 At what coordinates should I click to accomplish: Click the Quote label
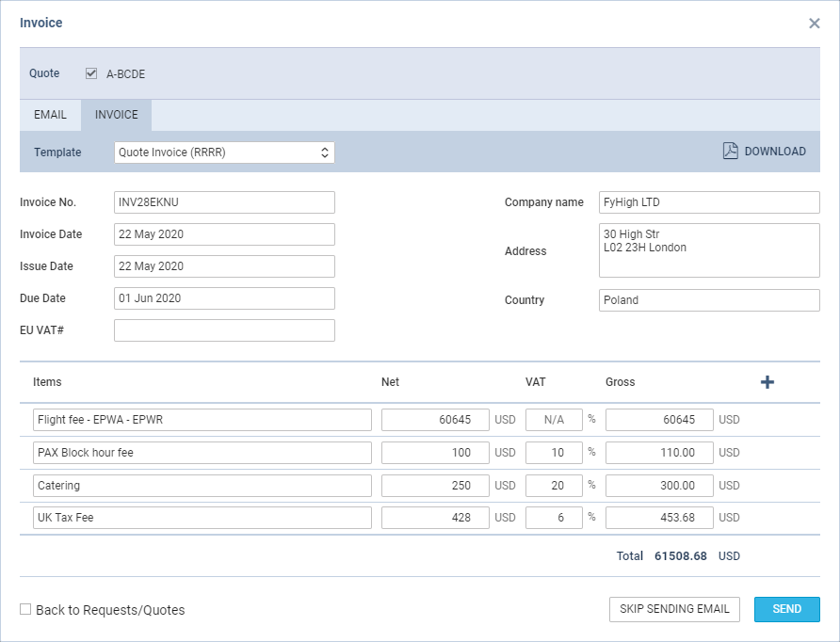click(44, 73)
